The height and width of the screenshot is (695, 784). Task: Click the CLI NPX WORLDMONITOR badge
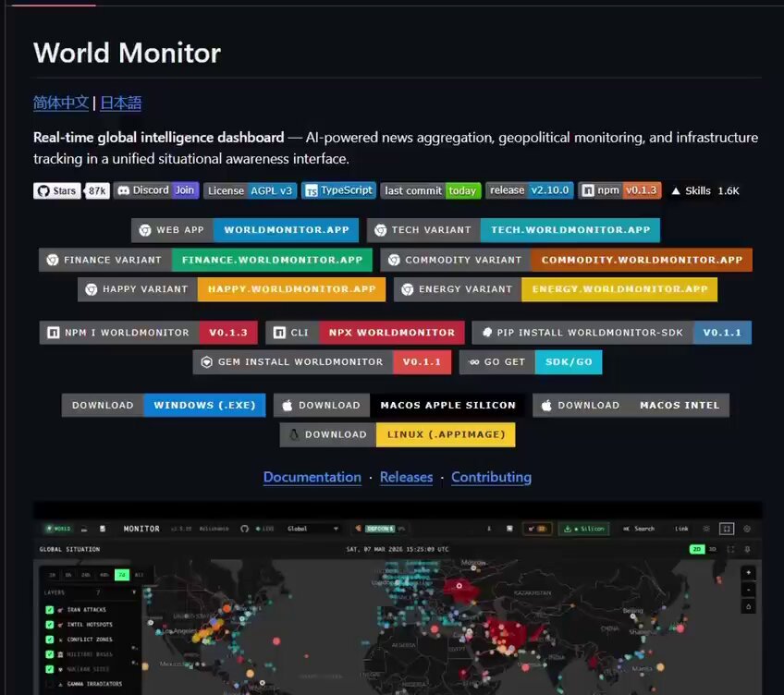click(365, 333)
